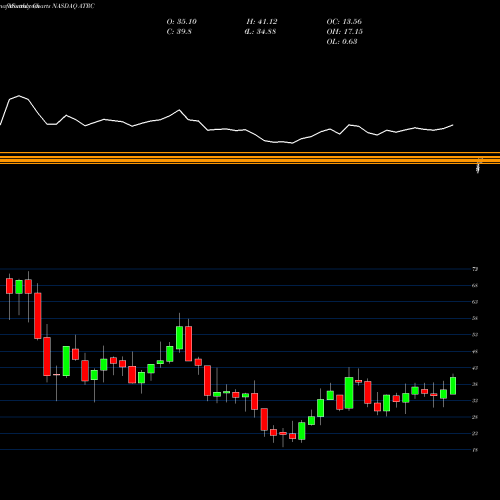Click the open price value O: 35.10
The width and height of the screenshot is (500, 500).
tap(182, 22)
